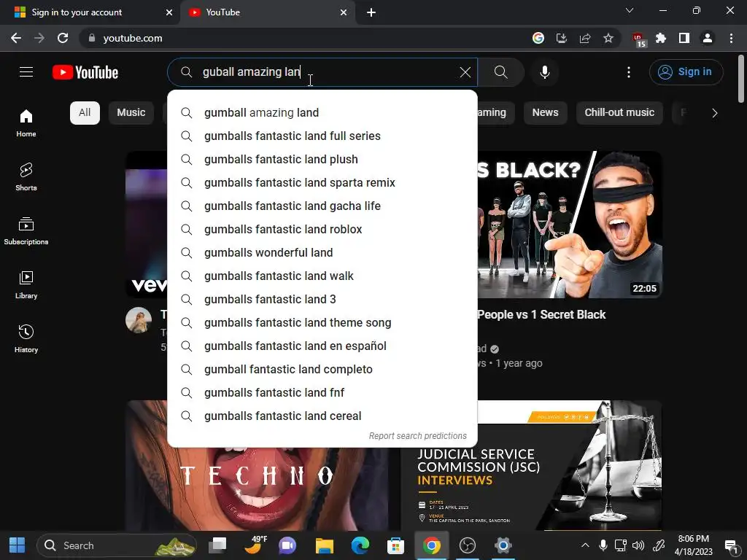Open the TECHNO video thumbnail
747x560 pixels.
[258, 489]
